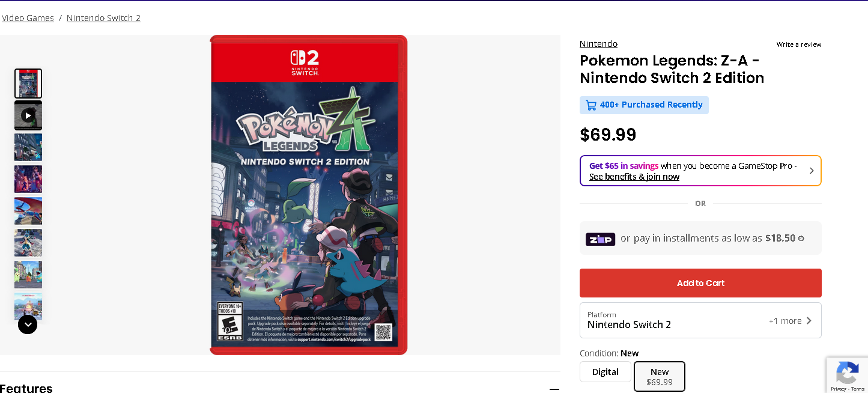Click the Zip info icon
This screenshot has width=868, height=393.
coord(801,239)
